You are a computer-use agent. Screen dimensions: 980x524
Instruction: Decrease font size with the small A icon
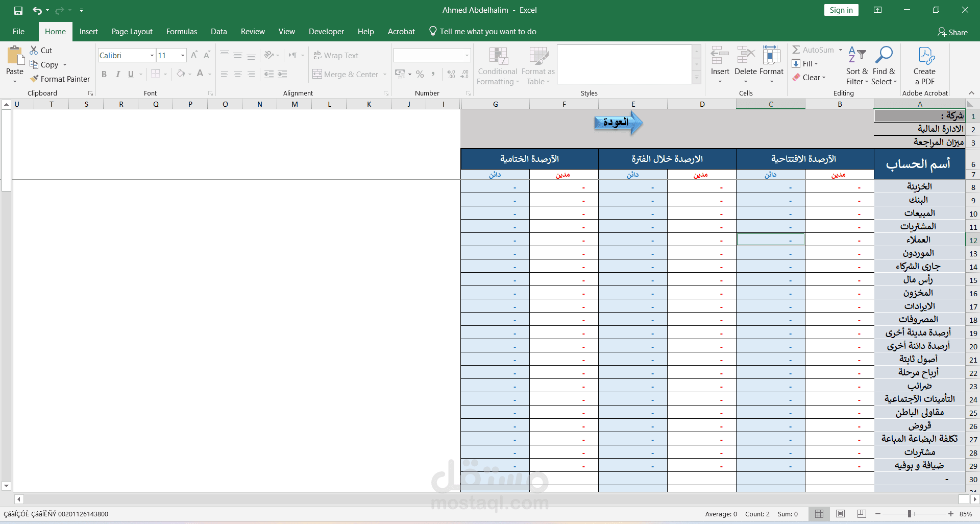point(207,55)
